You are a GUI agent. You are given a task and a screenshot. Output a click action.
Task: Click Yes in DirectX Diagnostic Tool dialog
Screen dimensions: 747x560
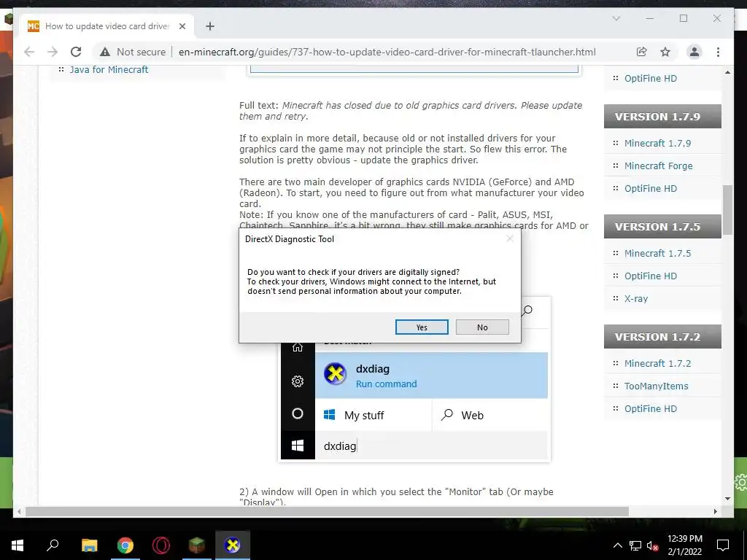(422, 327)
